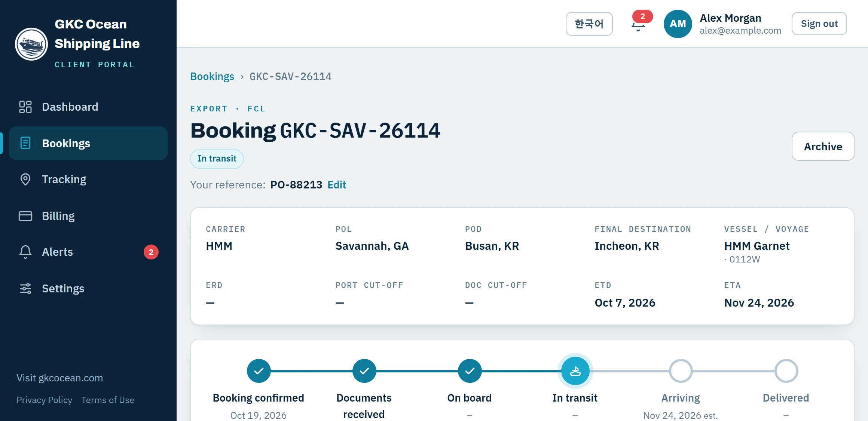Go back to Bookings via breadcrumb
The height and width of the screenshot is (421, 868).
point(212,77)
